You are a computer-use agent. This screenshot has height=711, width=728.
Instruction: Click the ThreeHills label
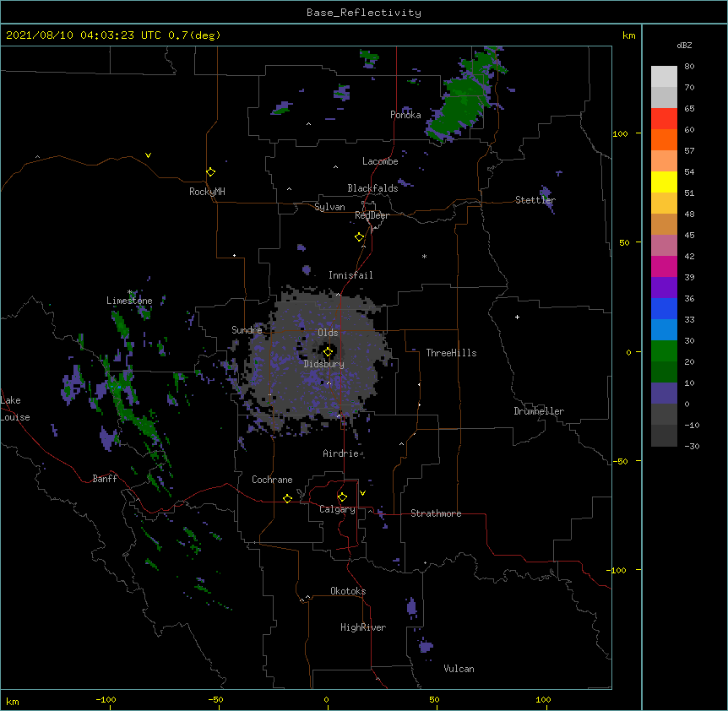pos(451,353)
